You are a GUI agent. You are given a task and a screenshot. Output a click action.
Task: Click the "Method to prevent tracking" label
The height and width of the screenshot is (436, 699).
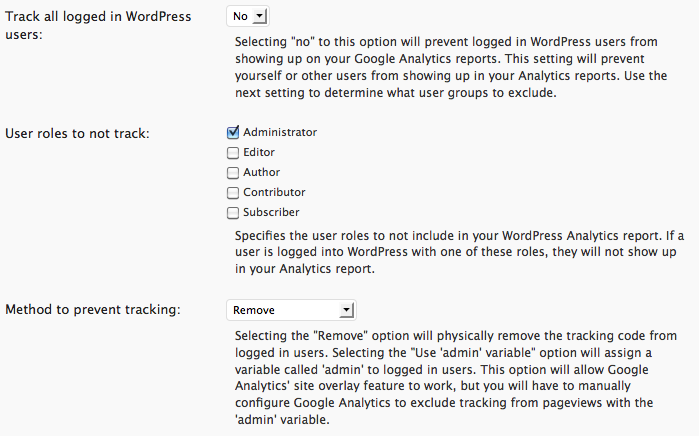(x=93, y=310)
